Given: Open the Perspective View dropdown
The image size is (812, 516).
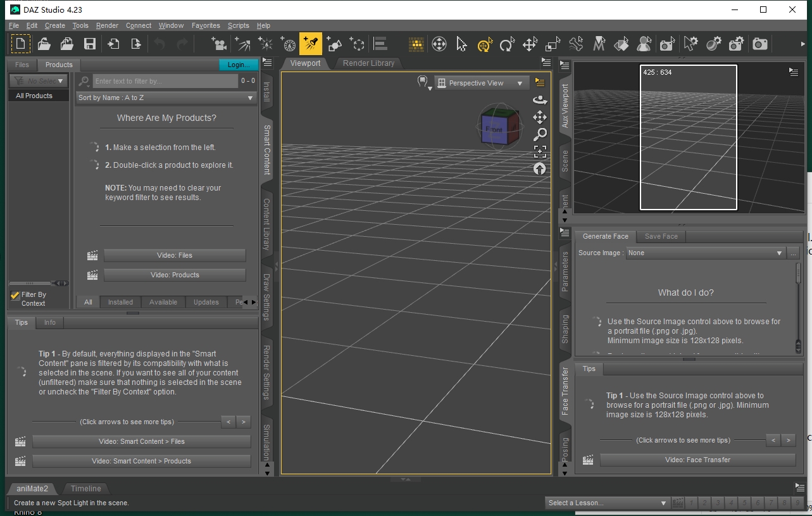Looking at the screenshot, I should [x=481, y=82].
